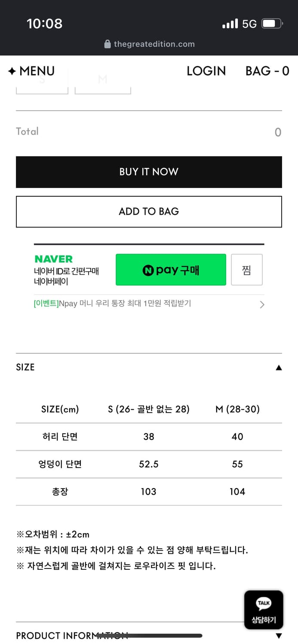
Task: Tap the home indicator bar at the bottom
Action: [149, 635]
